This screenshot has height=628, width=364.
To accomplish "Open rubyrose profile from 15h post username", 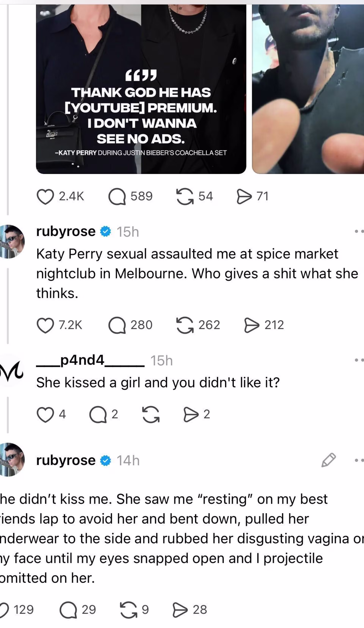I will [x=66, y=231].
